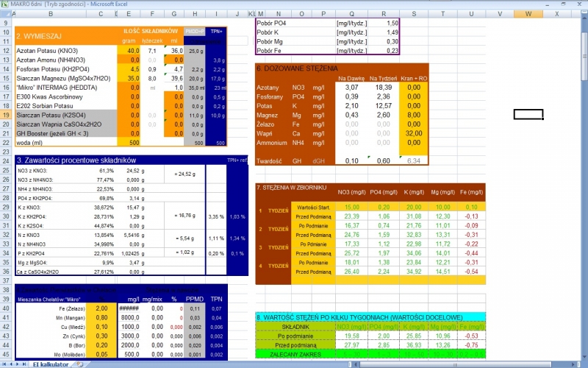The width and height of the screenshot is (588, 368).
Task: Select the Azotany Na Dawkę value 3,07
Action: [x=351, y=88]
